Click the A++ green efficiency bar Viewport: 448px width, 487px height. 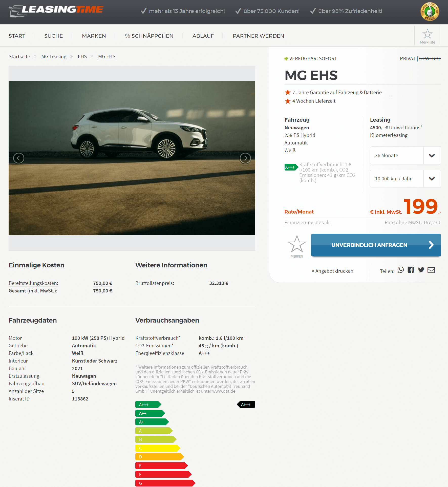click(150, 413)
